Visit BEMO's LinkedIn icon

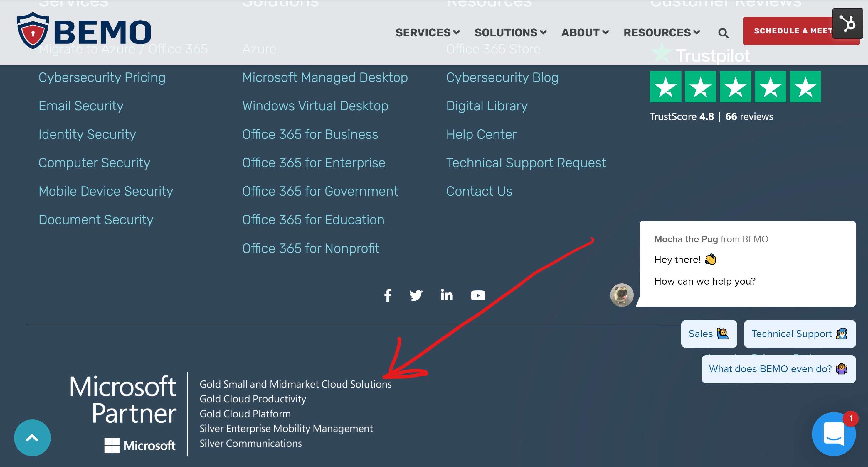pyautogui.click(x=447, y=295)
